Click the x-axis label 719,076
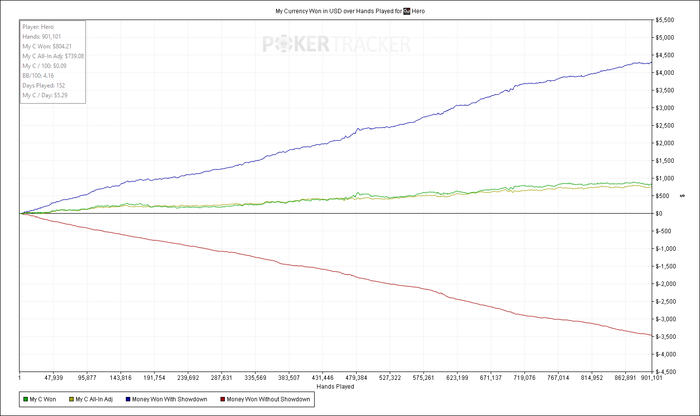700x416 pixels. click(x=525, y=378)
